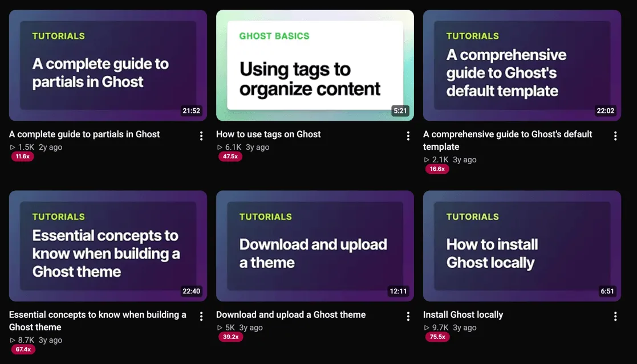Image resolution: width=637 pixels, height=364 pixels.
Task: Click the 12:11 duration label
Action: tap(398, 291)
